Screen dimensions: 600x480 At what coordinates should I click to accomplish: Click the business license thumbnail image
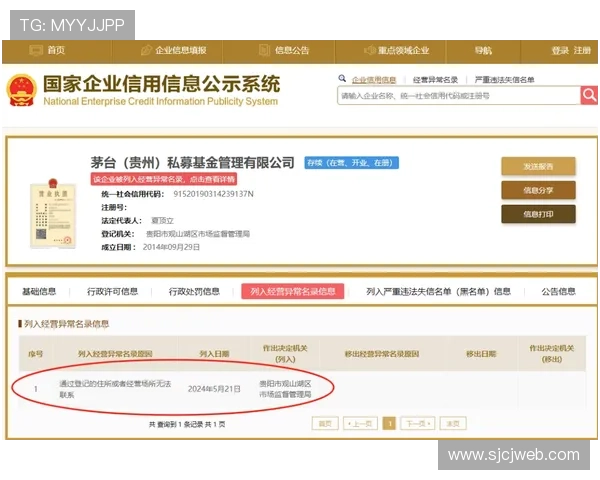[53, 213]
